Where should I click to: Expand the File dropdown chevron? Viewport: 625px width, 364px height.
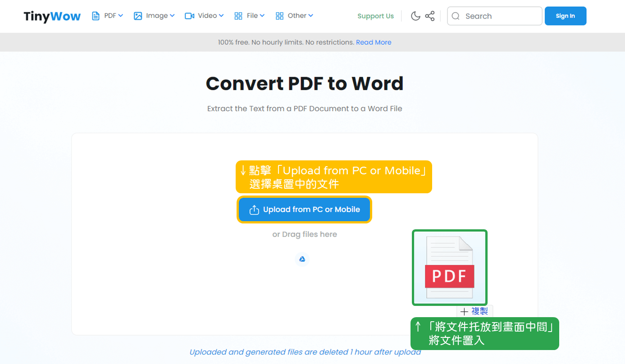point(262,16)
